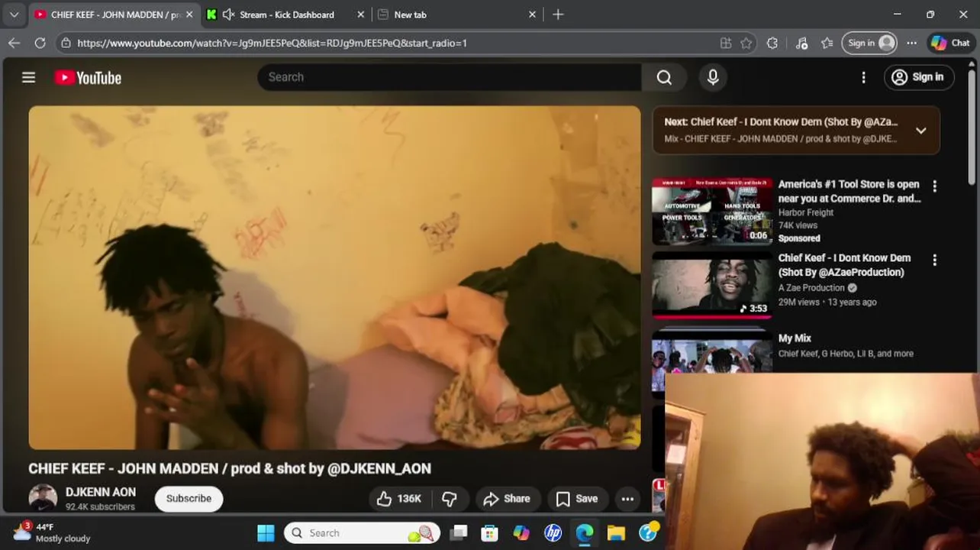The width and height of the screenshot is (980, 550).
Task: Click the page vertical scrollbar
Action: 972,126
